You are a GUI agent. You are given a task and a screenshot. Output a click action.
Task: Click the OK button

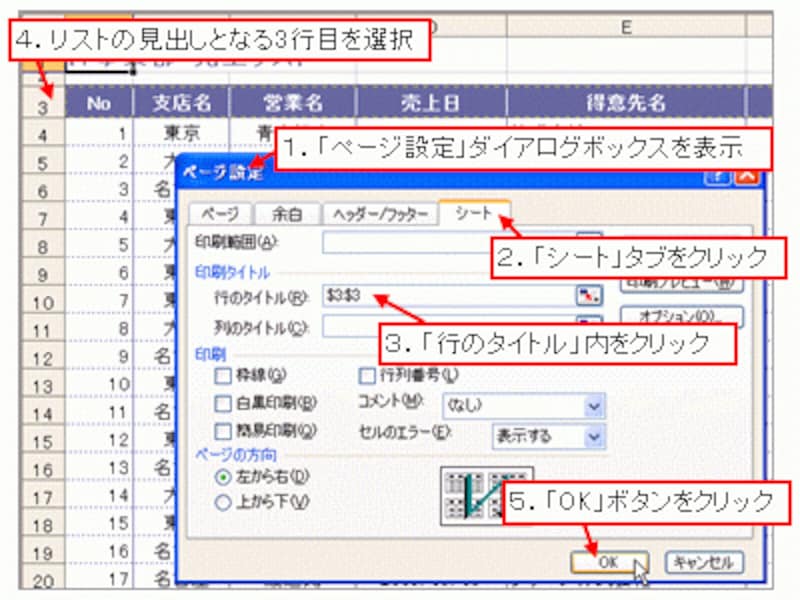pos(609,562)
